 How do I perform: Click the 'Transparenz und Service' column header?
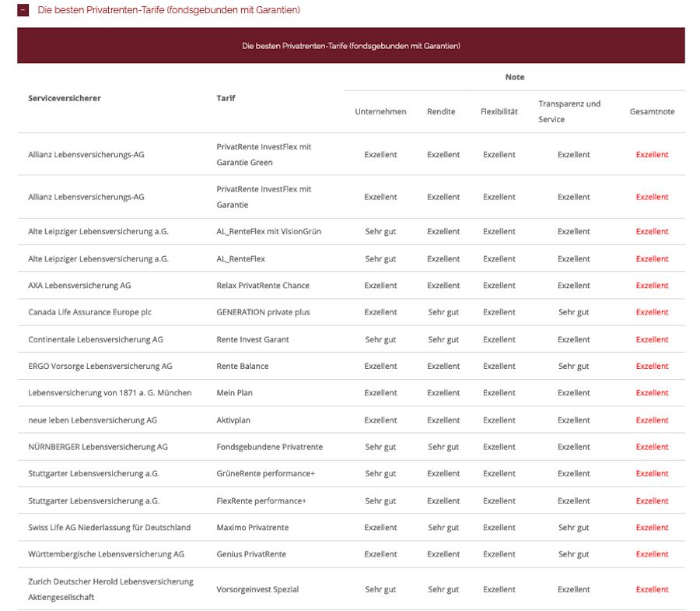[x=569, y=111]
